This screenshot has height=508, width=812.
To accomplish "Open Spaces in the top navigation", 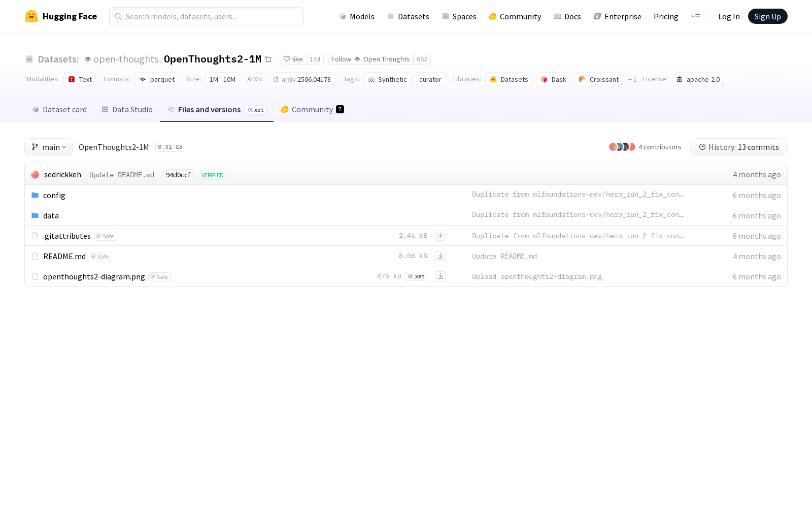I will 459,16.
